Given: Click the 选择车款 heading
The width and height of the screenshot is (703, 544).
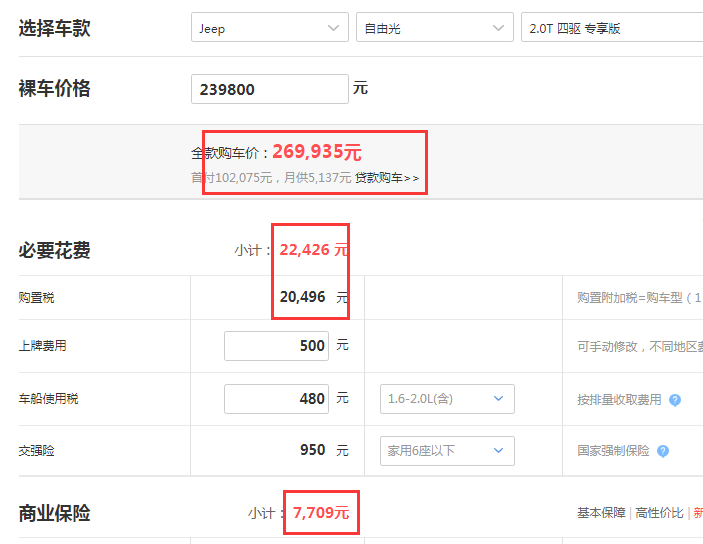Looking at the screenshot, I should coord(54,28).
